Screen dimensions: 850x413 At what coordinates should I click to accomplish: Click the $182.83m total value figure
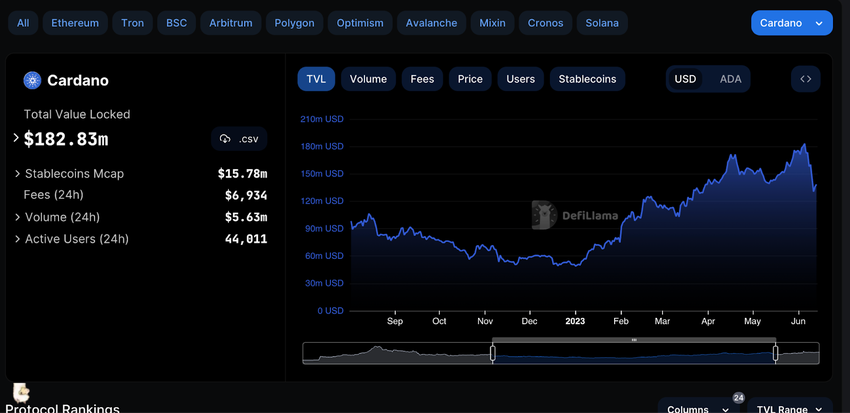point(66,139)
